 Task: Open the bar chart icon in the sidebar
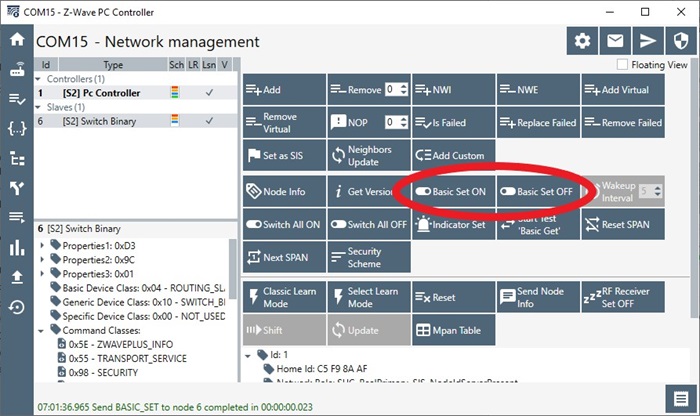click(x=17, y=248)
